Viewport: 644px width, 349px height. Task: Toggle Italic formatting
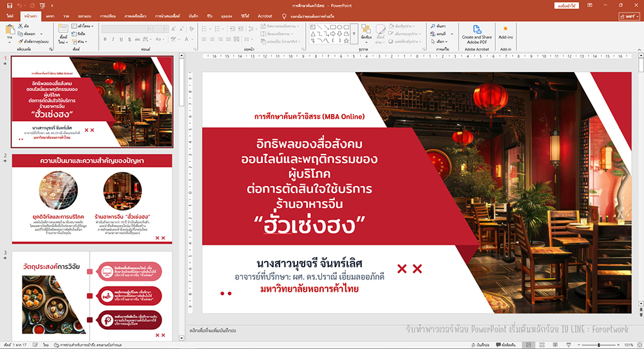click(113, 39)
